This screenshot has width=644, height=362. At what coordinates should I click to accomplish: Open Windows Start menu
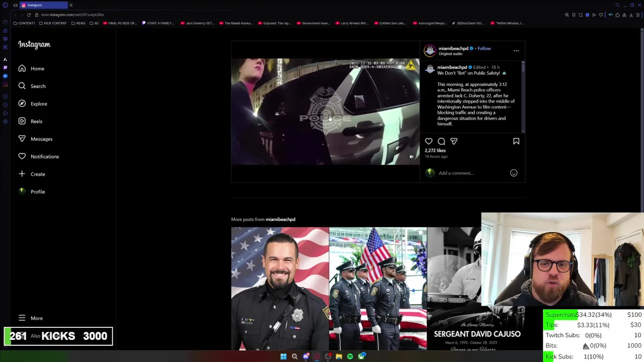[283, 356]
